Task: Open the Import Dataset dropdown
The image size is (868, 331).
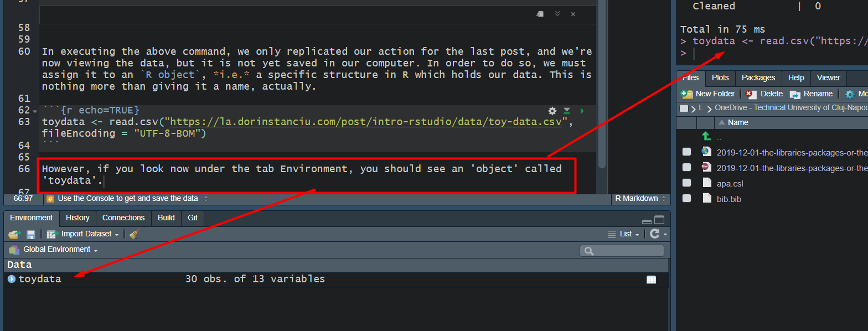Action: coord(83,234)
